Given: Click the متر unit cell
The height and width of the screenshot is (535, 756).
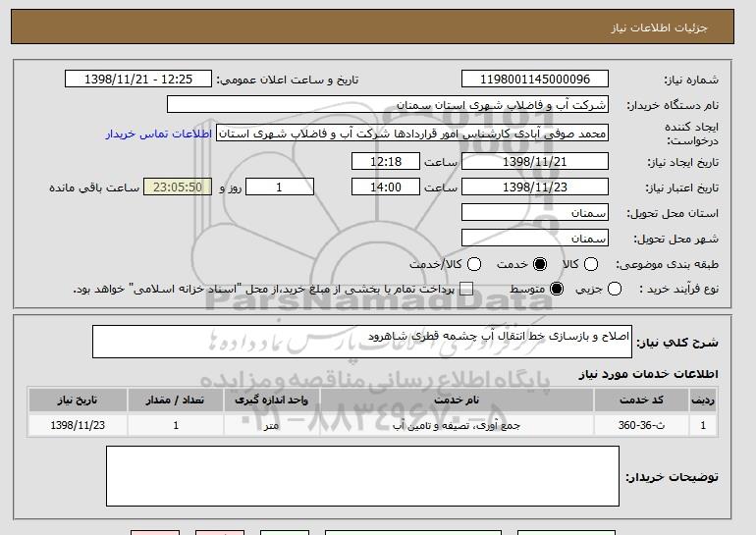Looking at the screenshot, I should pyautogui.click(x=271, y=425).
